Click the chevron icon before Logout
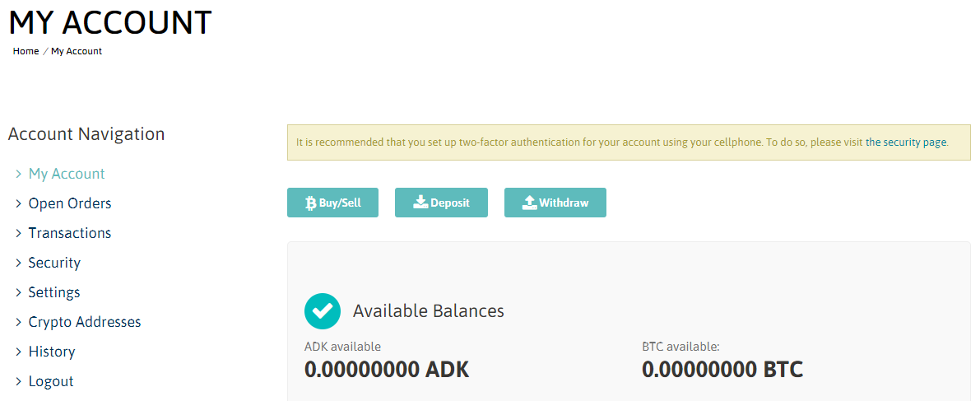The height and width of the screenshot is (401, 980). (x=18, y=382)
